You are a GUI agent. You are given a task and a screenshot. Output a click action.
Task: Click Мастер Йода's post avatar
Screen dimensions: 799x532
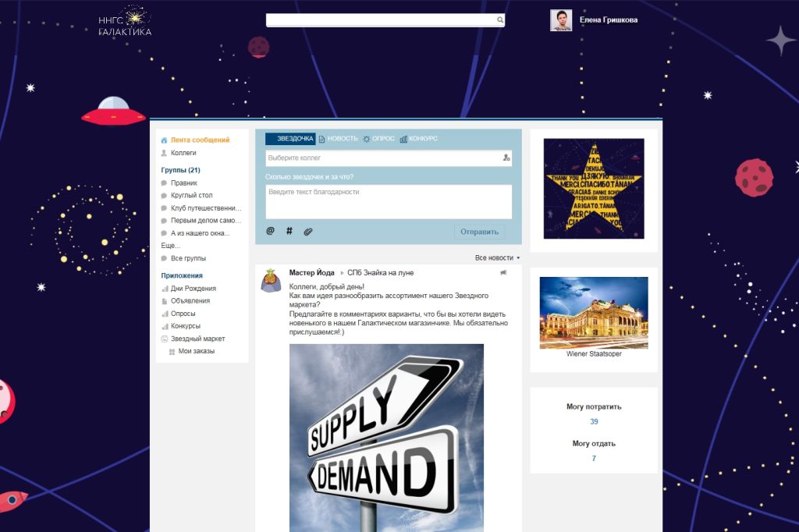click(271, 280)
